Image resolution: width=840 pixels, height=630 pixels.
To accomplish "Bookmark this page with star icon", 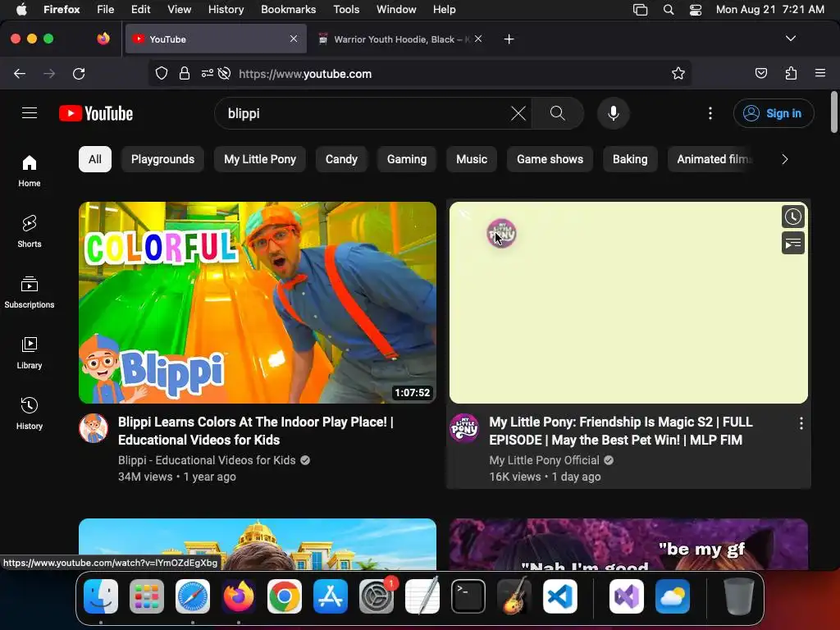I will 678,73.
